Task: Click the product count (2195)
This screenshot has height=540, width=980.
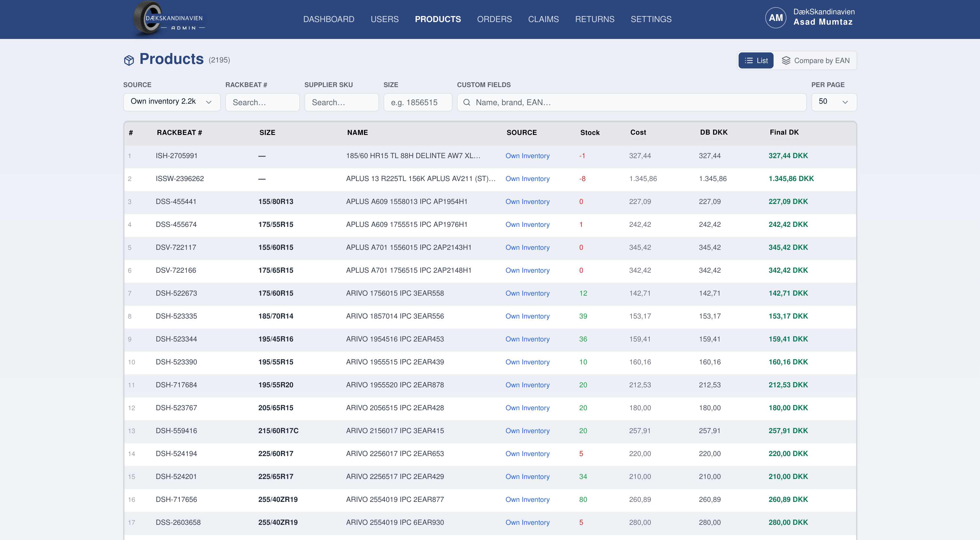Action: click(x=219, y=60)
